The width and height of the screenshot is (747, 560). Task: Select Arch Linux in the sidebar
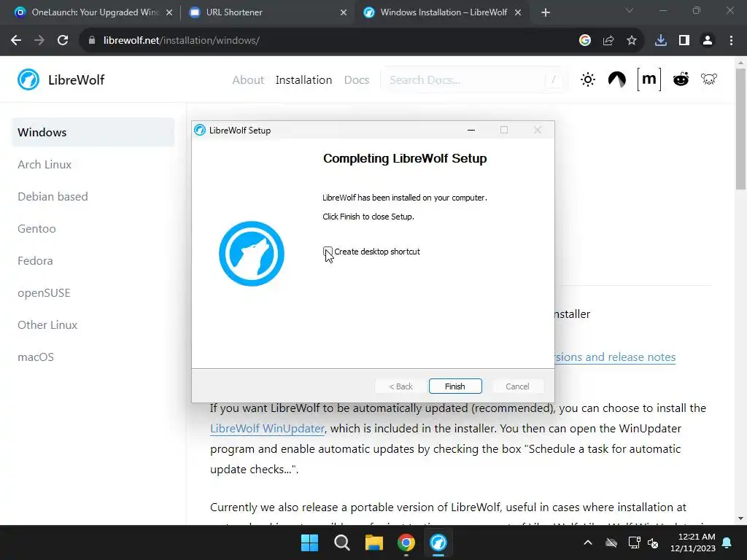(44, 165)
